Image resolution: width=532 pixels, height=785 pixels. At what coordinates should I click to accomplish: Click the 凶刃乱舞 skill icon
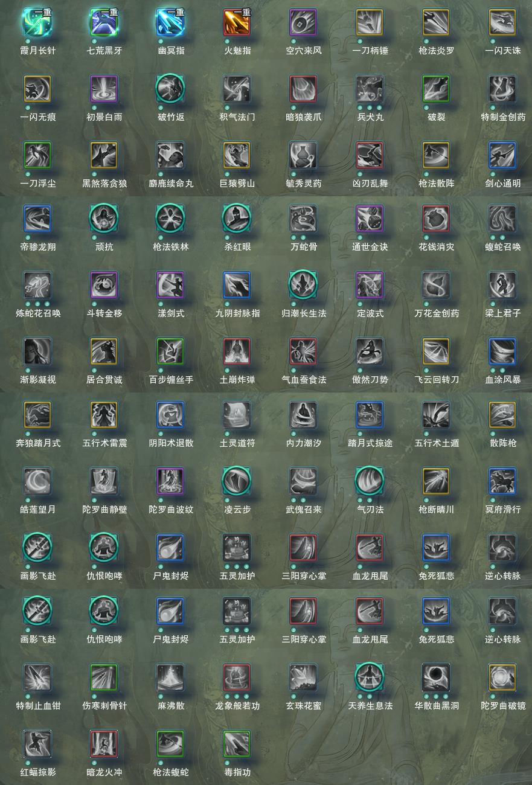(370, 155)
